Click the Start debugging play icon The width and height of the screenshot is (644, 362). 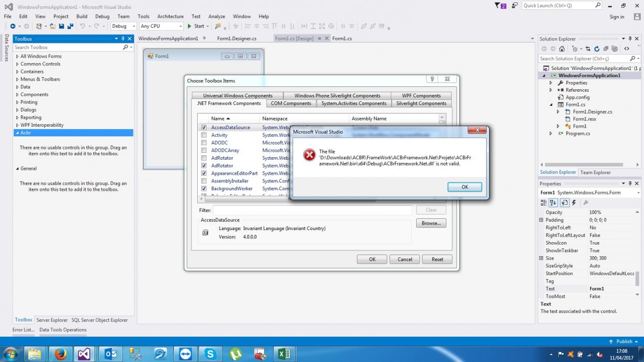click(x=190, y=26)
